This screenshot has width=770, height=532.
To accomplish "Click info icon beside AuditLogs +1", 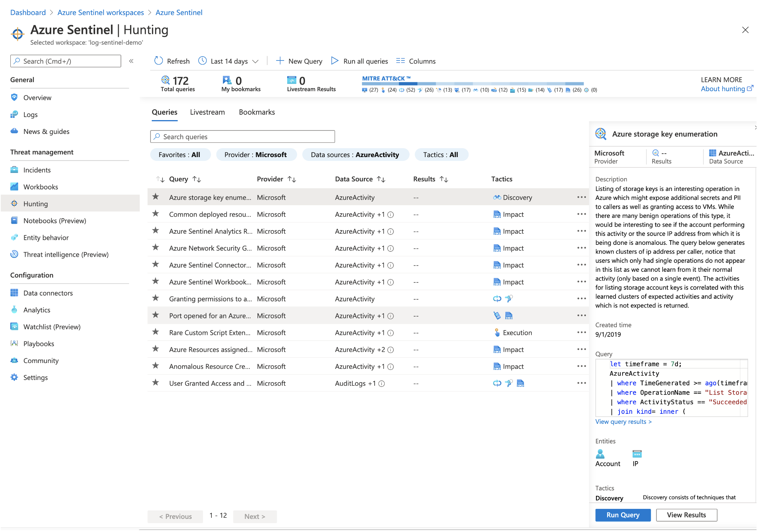I will point(382,383).
